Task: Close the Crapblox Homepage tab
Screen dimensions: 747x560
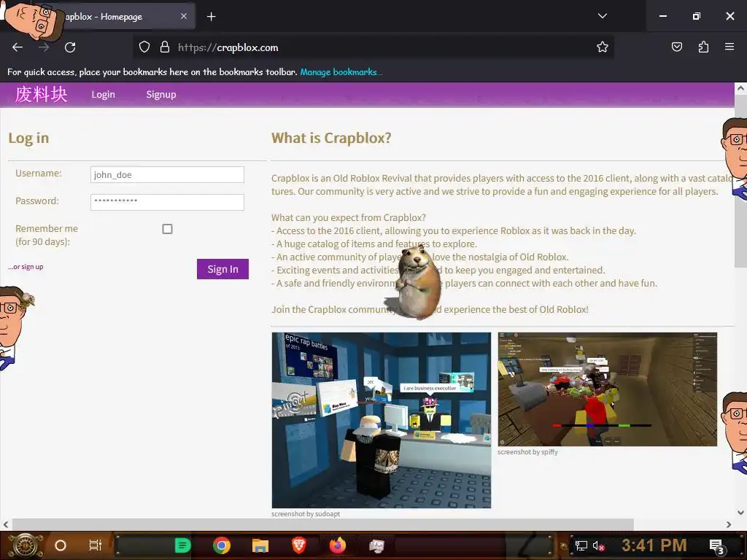Action: pyautogui.click(x=184, y=16)
